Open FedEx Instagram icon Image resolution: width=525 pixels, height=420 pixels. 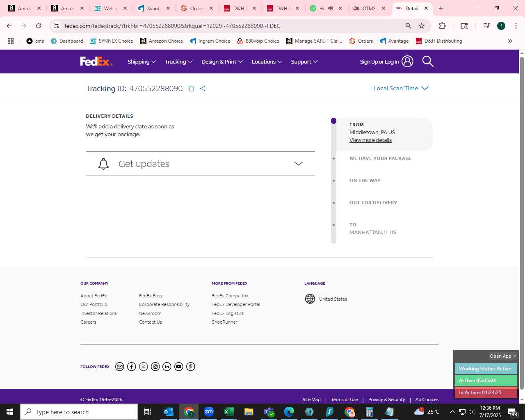(155, 367)
